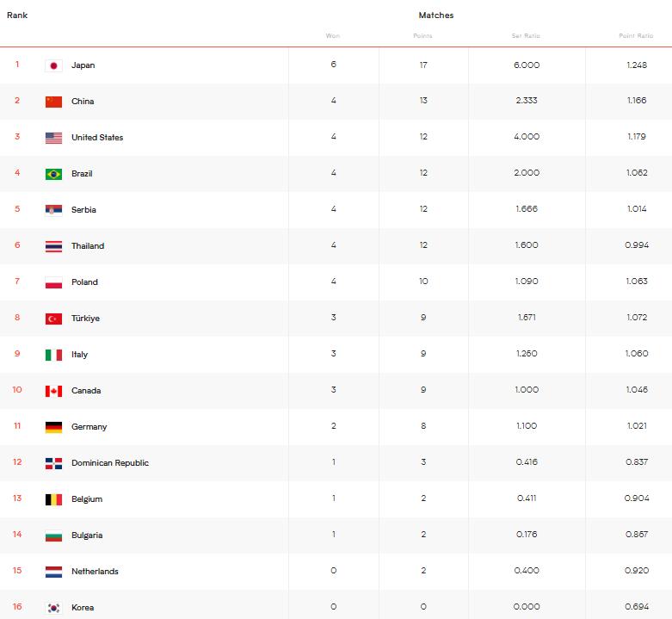Select the Türkiye flag icon

pyautogui.click(x=53, y=319)
